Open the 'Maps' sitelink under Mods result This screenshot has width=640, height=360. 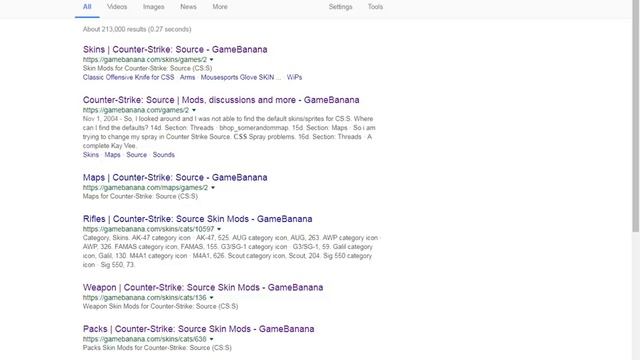coord(112,155)
